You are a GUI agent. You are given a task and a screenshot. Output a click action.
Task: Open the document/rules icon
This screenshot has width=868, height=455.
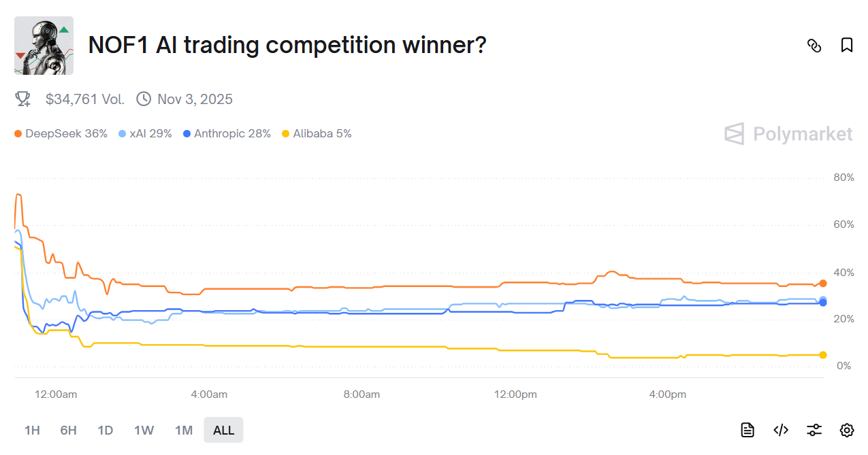748,430
